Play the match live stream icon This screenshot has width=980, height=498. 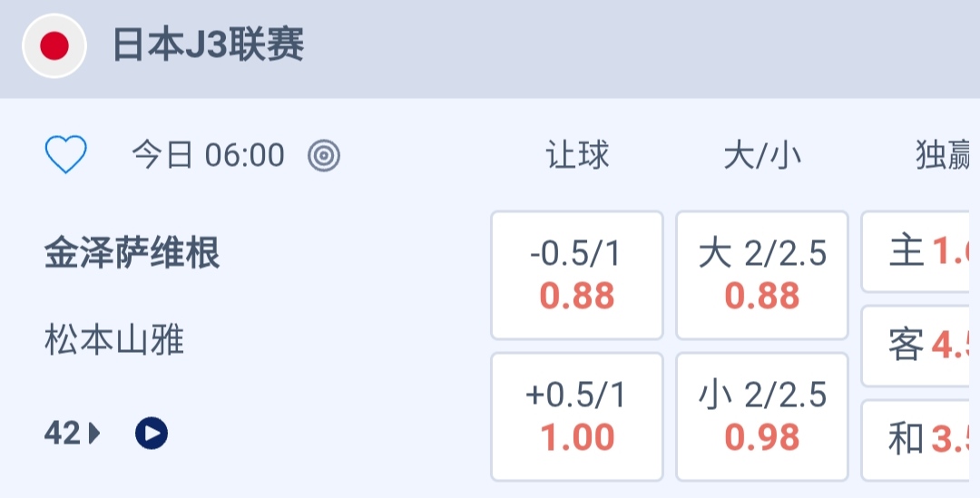coord(152,435)
